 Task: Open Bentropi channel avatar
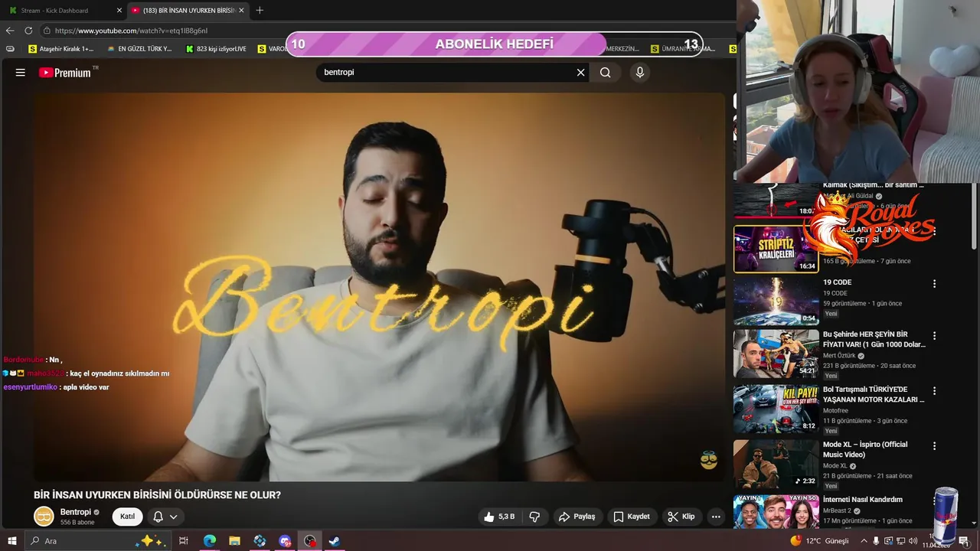[44, 517]
